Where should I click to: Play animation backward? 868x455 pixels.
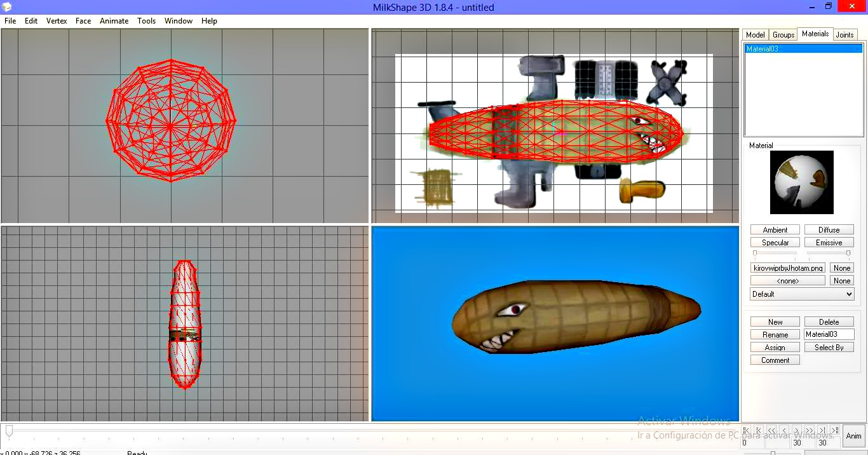click(x=771, y=430)
